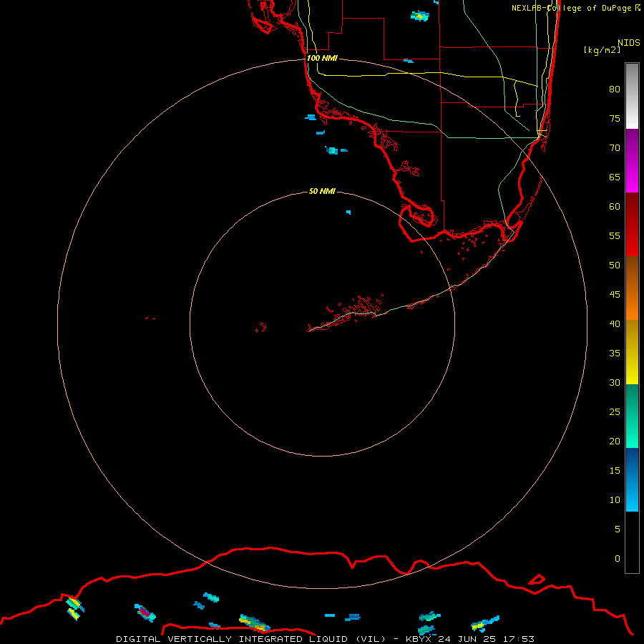644x644 pixels.
Task: Click the "20" value on the scale
Action: (x=615, y=441)
